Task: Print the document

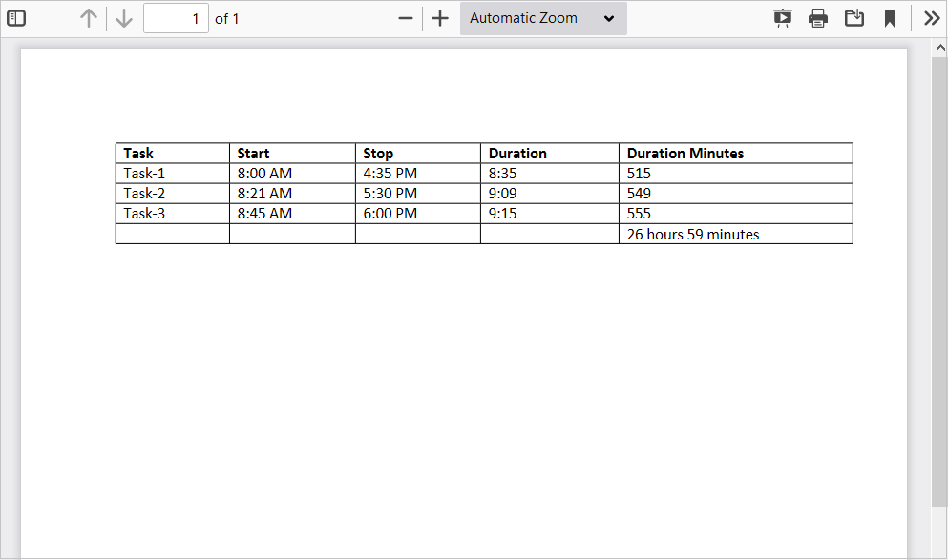Action: pos(818,18)
